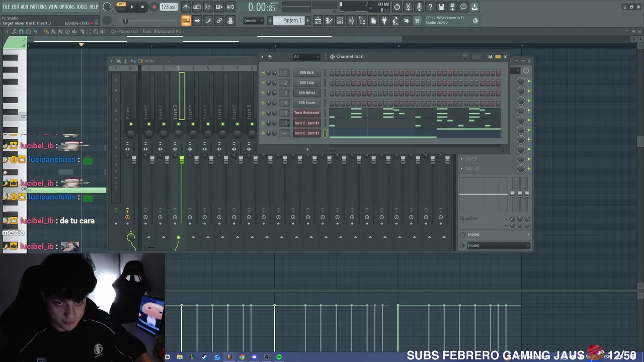Open the VIEW menu
The height and width of the screenshot is (362, 644).
click(53, 7)
